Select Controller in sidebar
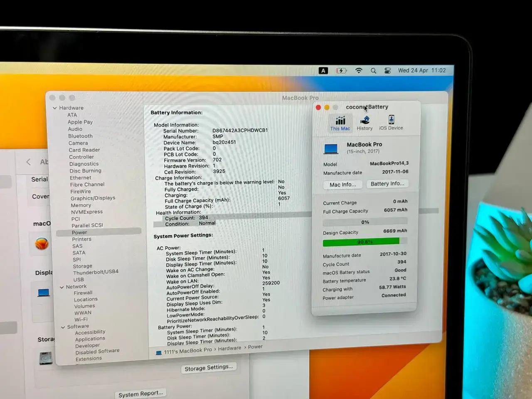The width and height of the screenshot is (532, 399). (81, 157)
